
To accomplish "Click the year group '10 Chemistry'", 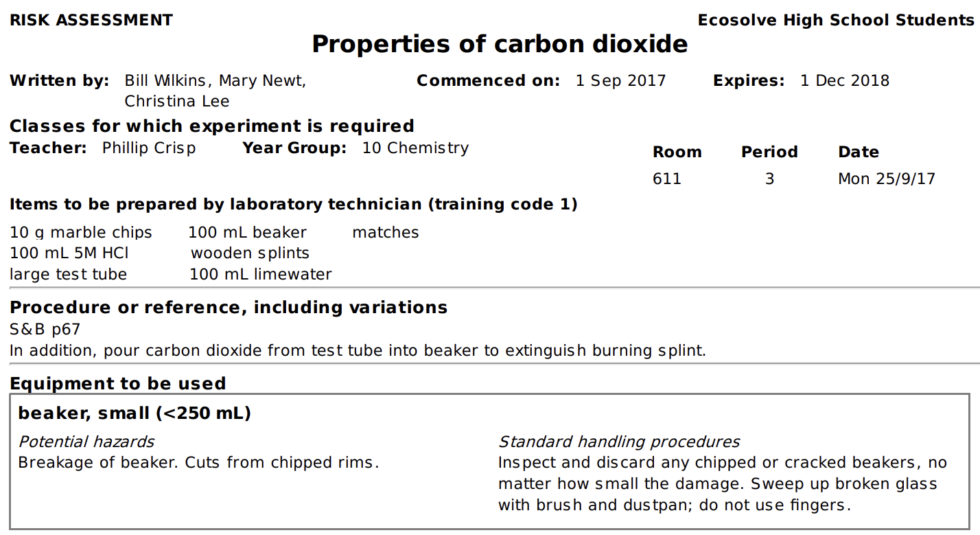I will (x=415, y=148).
